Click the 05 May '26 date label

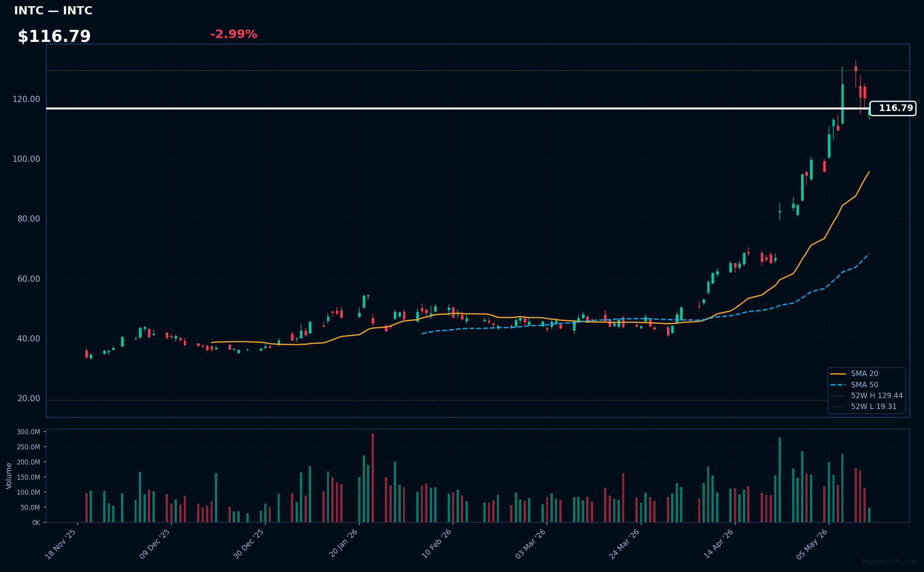812,544
